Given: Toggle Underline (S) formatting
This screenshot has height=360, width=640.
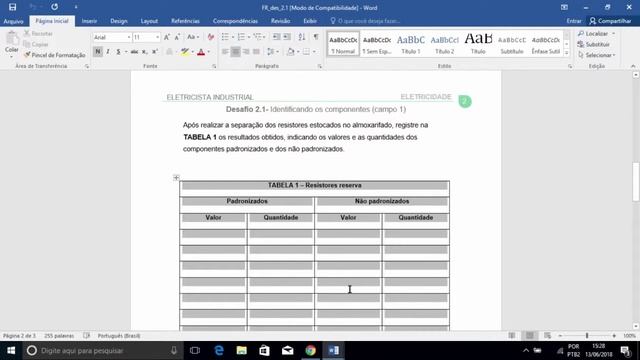Looking at the screenshot, I should (x=118, y=52).
